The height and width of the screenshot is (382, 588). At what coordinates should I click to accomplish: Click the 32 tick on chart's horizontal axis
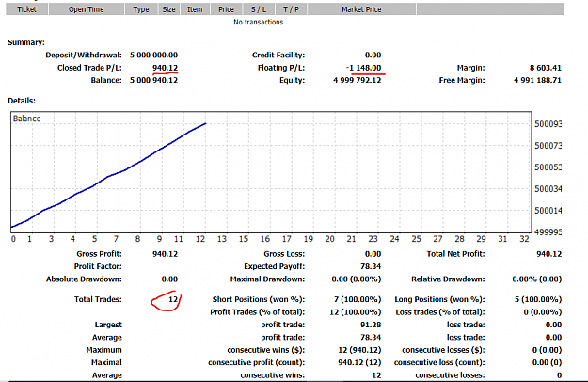(524, 239)
